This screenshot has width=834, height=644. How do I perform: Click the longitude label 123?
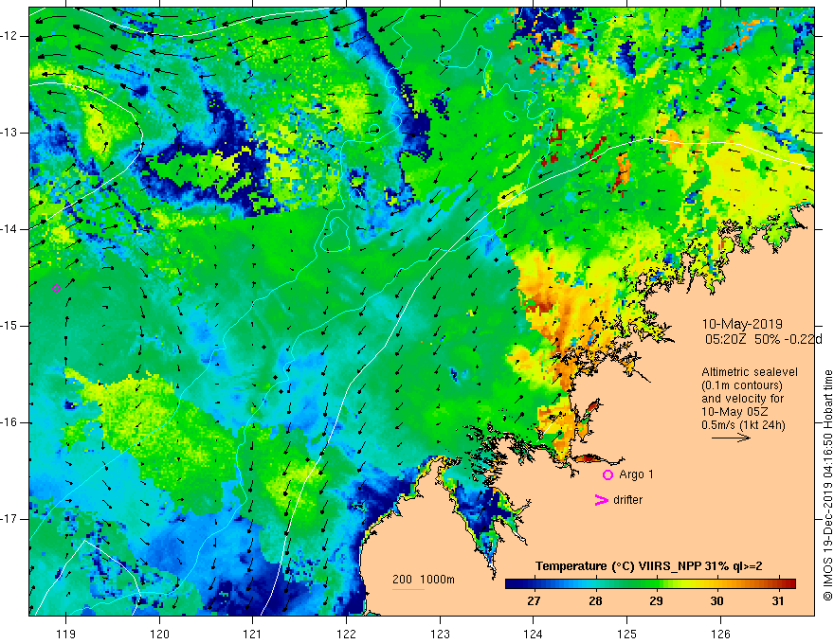440,634
